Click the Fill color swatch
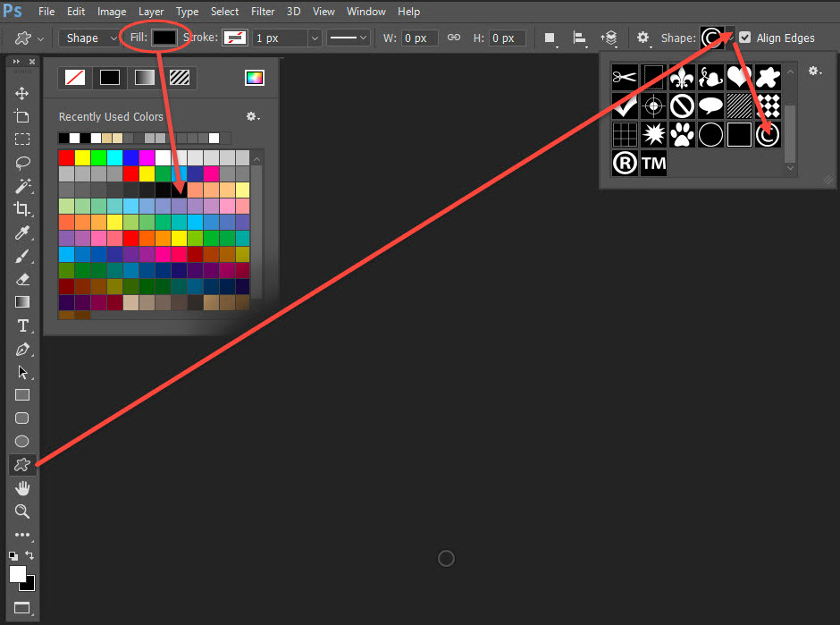This screenshot has width=840, height=625. [x=164, y=38]
